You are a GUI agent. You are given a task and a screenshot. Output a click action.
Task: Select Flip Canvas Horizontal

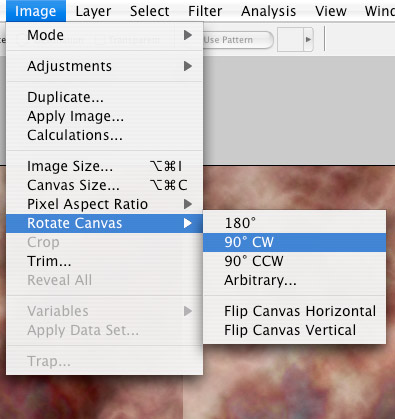[x=295, y=311]
